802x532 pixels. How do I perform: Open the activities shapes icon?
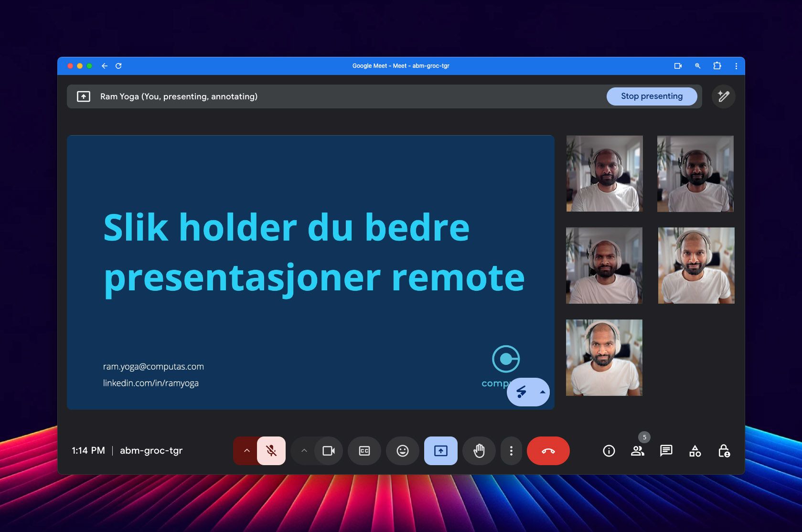click(695, 451)
